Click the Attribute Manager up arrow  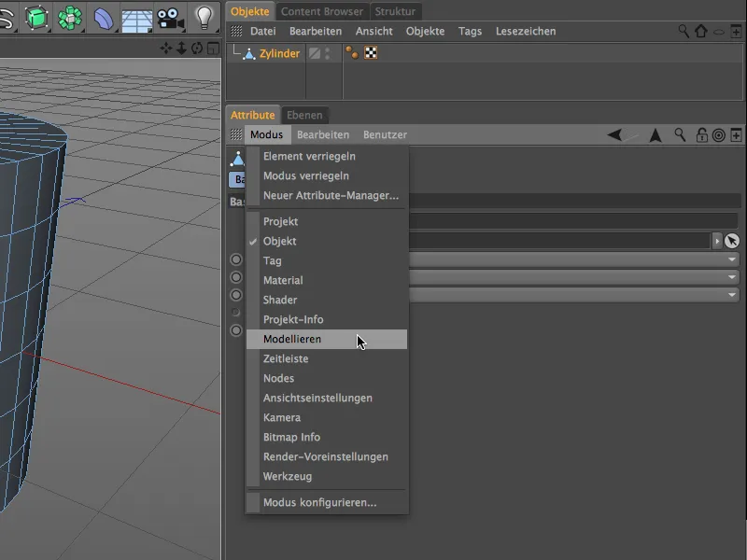pos(655,135)
